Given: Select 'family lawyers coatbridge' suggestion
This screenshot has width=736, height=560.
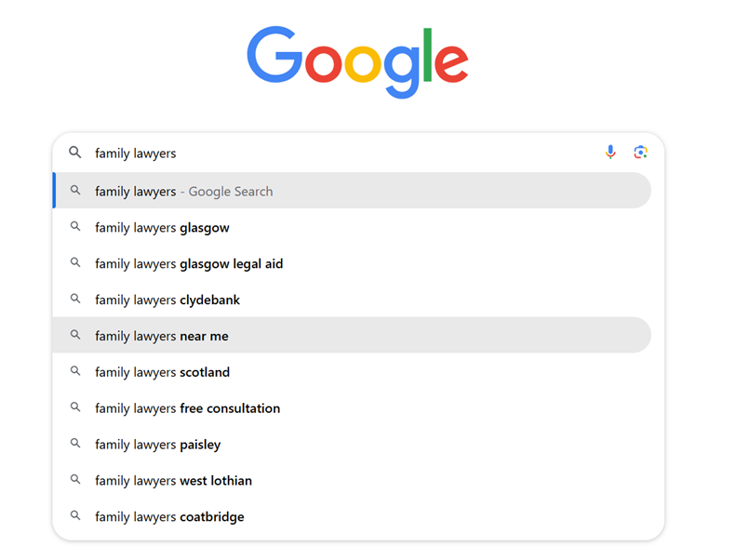Looking at the screenshot, I should pos(352,516).
